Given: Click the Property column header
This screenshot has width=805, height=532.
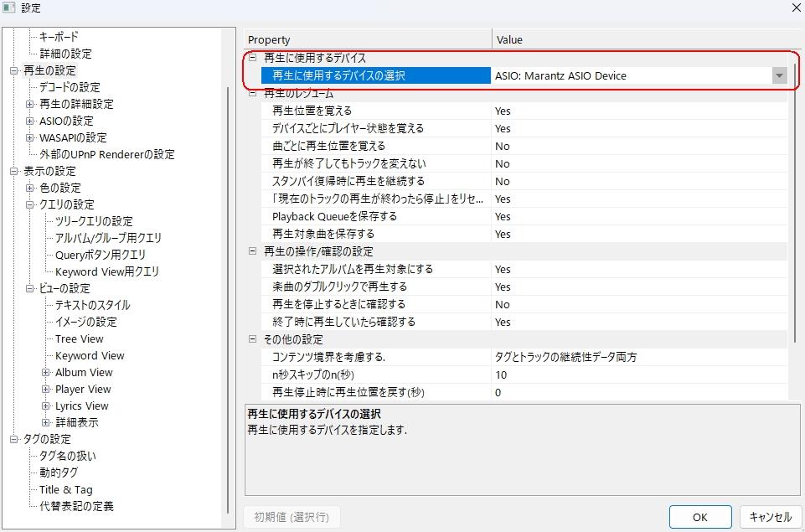Looking at the screenshot, I should [368, 39].
